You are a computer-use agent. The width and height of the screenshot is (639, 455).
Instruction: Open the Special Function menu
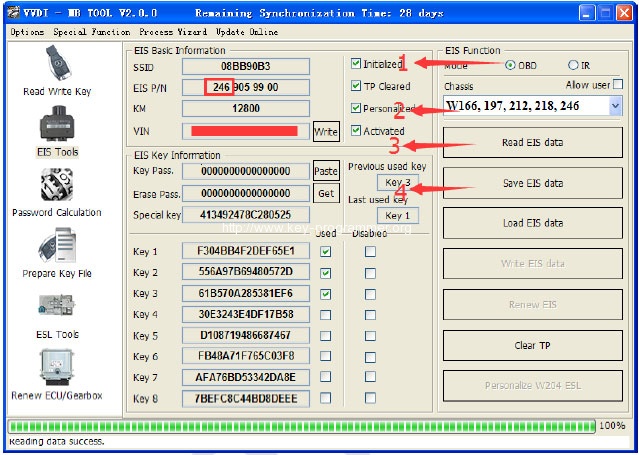92,32
